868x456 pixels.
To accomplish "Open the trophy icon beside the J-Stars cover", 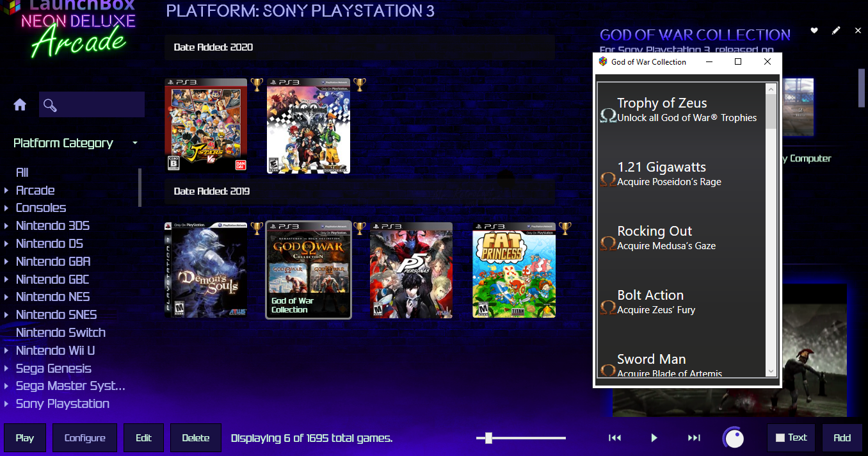I will [x=257, y=85].
